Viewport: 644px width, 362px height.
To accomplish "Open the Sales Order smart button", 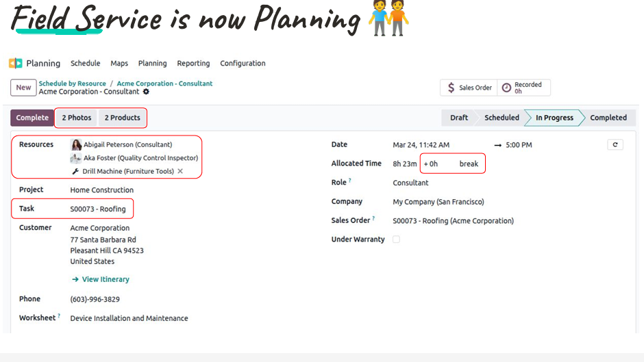I will pos(469,88).
